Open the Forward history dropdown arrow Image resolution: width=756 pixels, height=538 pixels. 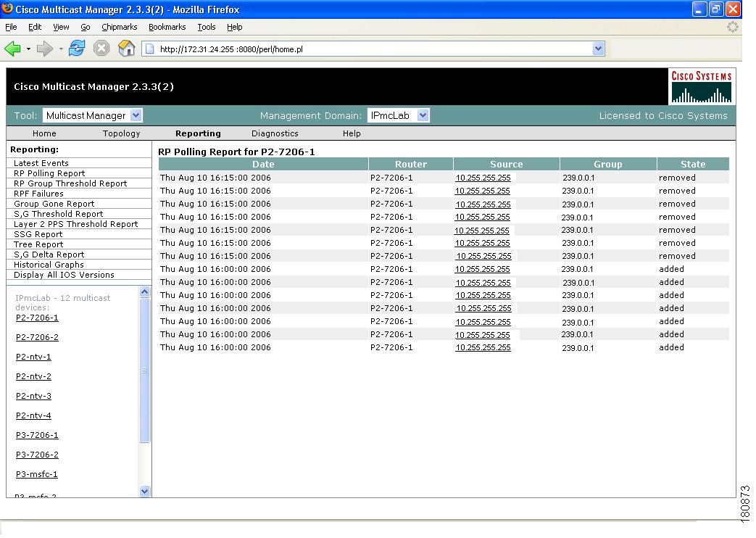tap(61, 49)
